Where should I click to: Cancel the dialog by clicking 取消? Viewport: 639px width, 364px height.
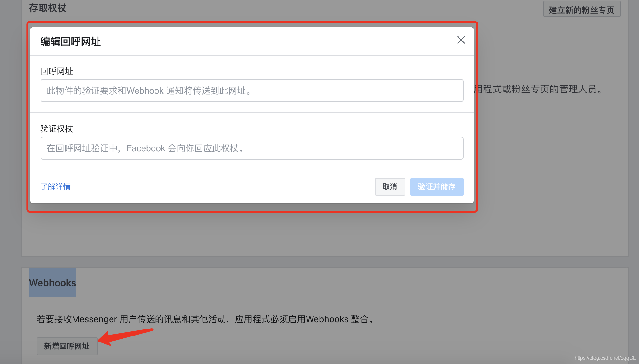pos(390,186)
